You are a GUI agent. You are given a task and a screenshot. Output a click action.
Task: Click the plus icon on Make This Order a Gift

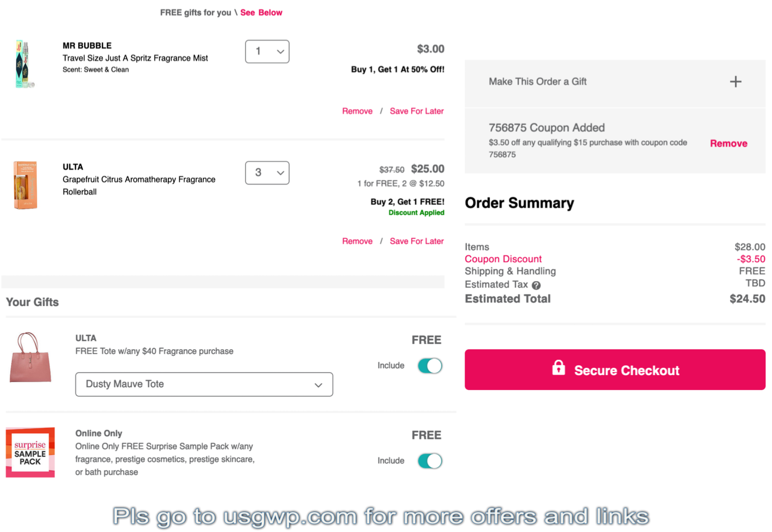[x=735, y=82]
